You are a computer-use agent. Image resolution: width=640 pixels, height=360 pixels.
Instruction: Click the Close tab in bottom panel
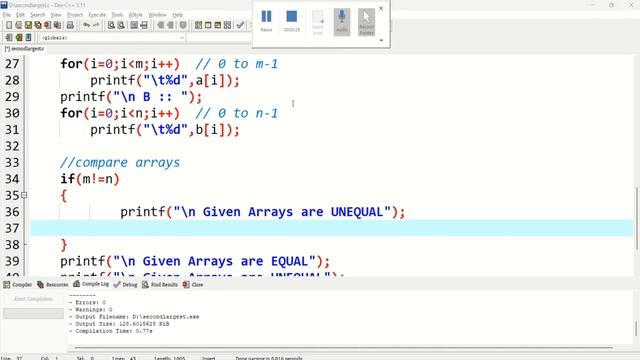pos(193,284)
